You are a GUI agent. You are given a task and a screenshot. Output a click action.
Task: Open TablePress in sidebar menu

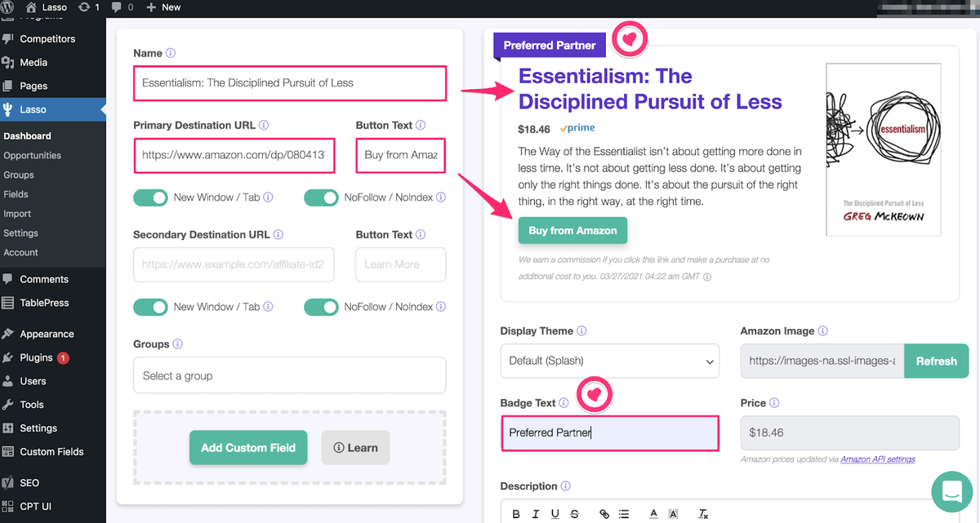(x=44, y=303)
